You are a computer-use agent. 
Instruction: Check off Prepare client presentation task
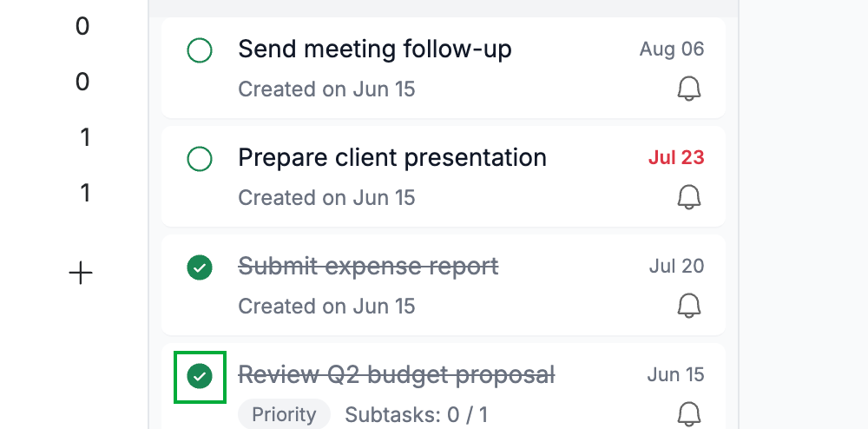(200, 160)
